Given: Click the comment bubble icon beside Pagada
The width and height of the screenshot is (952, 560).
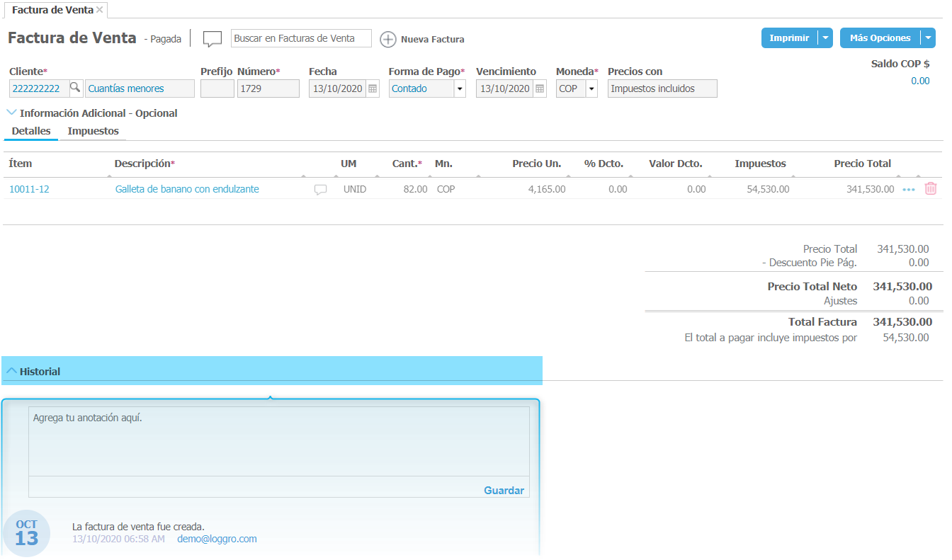Looking at the screenshot, I should (x=212, y=39).
